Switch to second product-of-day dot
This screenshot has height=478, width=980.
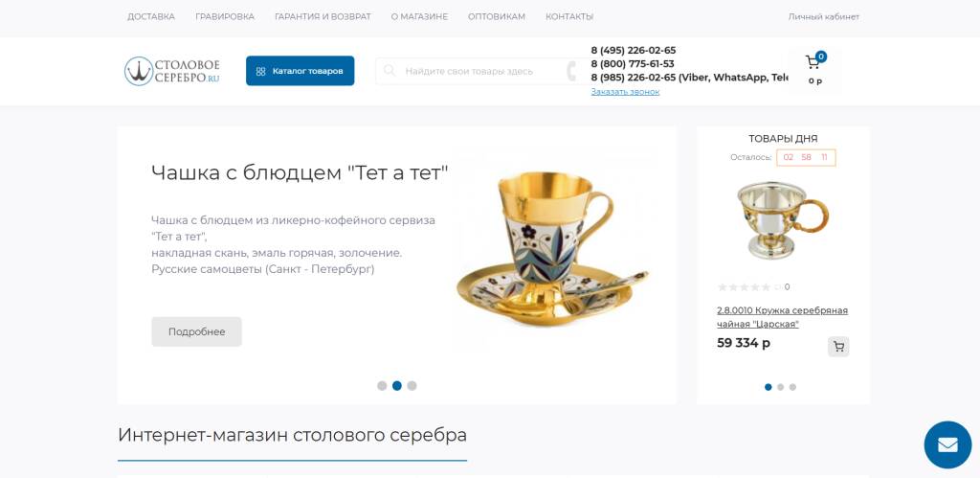coord(781,387)
